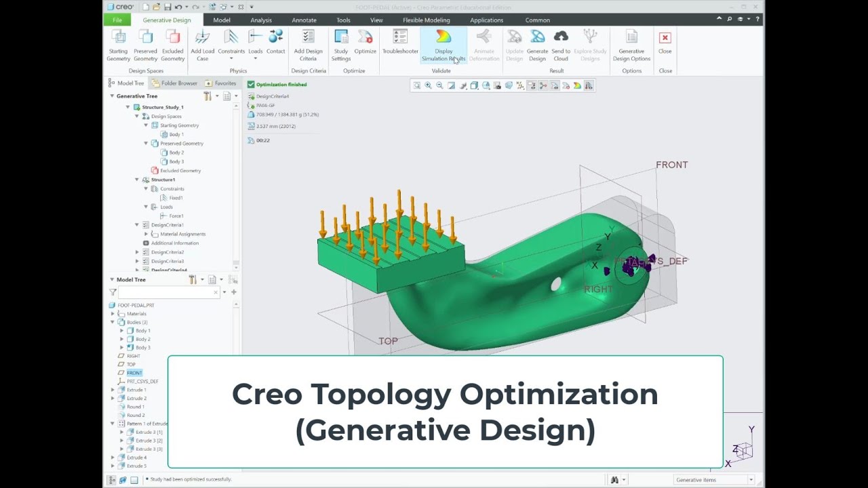Image resolution: width=868 pixels, height=488 pixels.
Task: Open the Contact tool in Physics group
Action: pos(276,42)
